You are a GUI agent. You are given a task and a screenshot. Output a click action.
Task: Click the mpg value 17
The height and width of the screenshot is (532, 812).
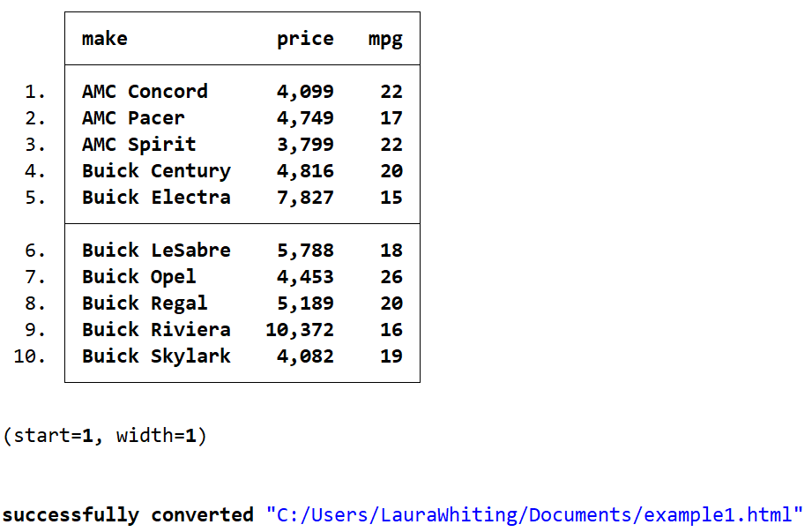point(391,118)
